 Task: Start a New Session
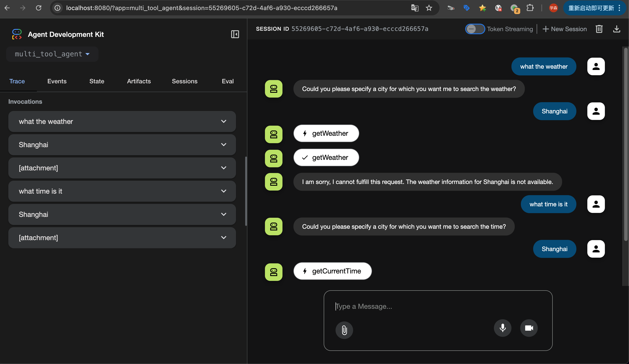[565, 29]
